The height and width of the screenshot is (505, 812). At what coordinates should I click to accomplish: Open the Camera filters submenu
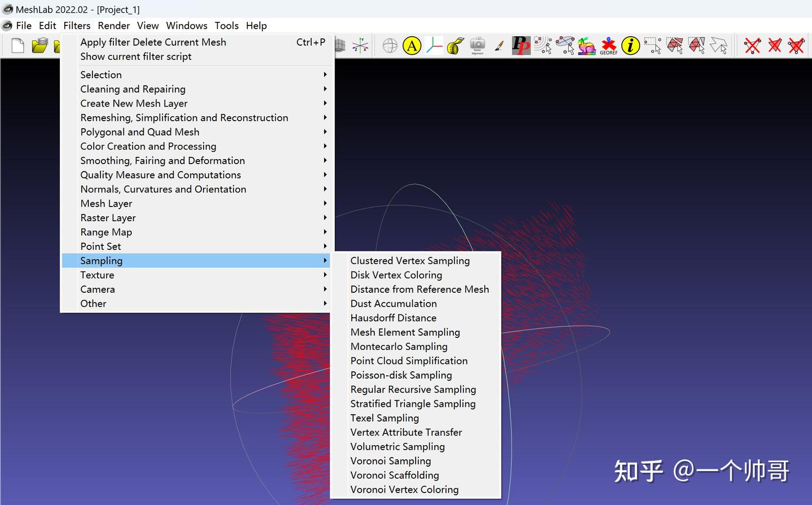pyautogui.click(x=98, y=289)
